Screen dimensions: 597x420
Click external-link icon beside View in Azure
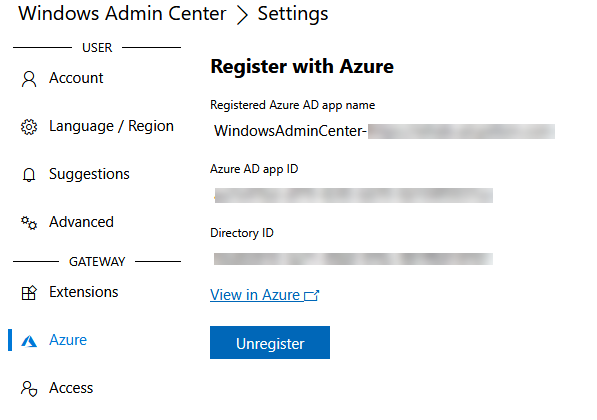[x=311, y=295]
